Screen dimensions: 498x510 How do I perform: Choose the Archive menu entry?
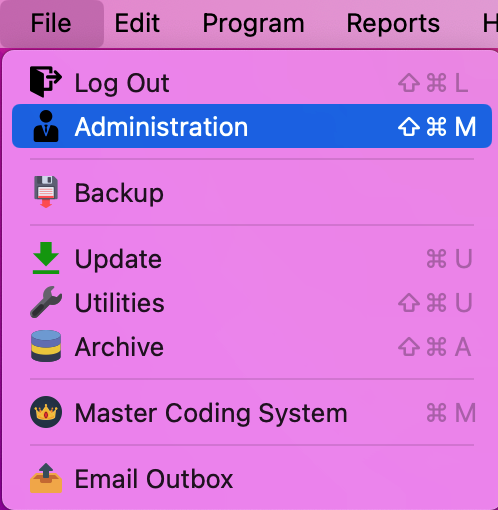click(252, 346)
